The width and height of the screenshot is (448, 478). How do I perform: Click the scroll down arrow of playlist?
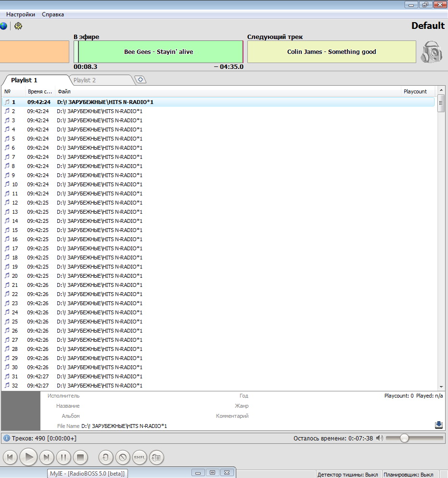(441, 387)
